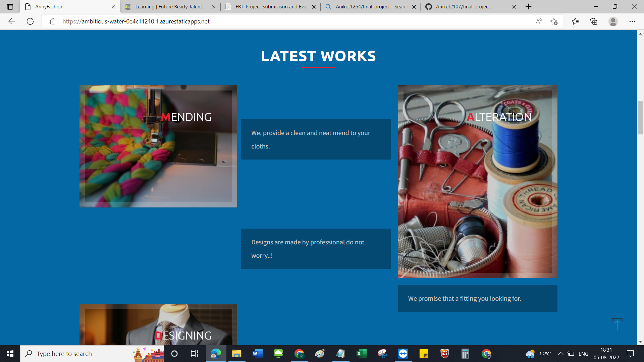This screenshot has height=362, width=644.
Task: Open Read Aloud in address bar
Action: point(539,21)
